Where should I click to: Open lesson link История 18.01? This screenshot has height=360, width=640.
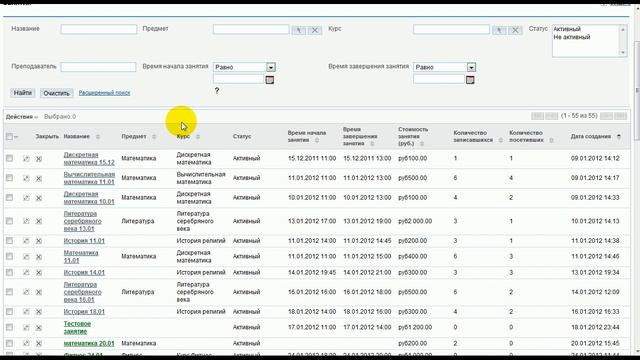click(x=84, y=312)
